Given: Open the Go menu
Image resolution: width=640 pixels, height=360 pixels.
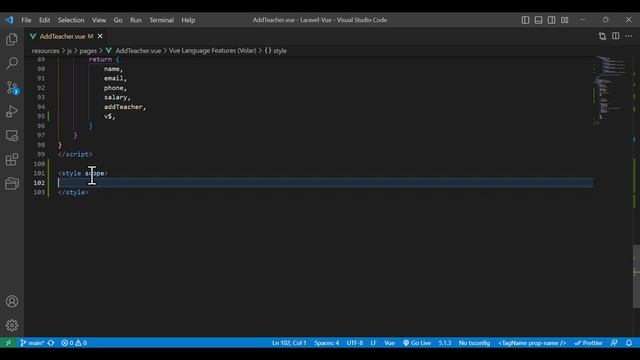Looking at the screenshot, I should 118,20.
